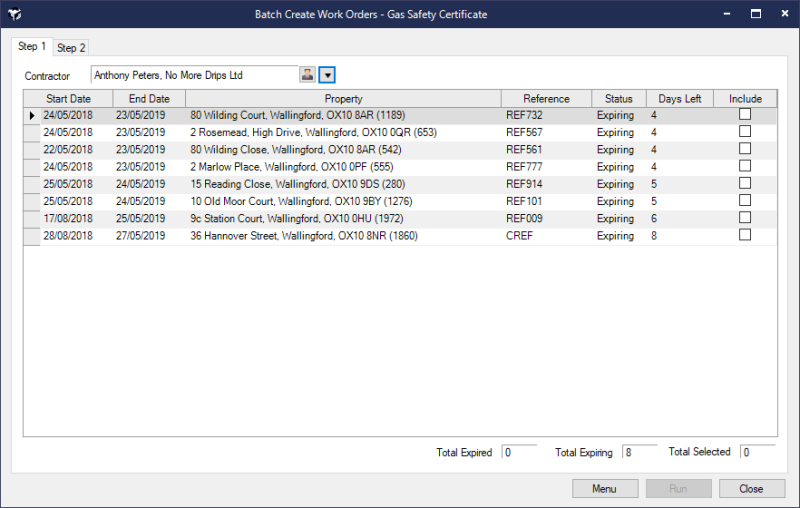Tick Include for 80 Wilding Court

[745, 114]
